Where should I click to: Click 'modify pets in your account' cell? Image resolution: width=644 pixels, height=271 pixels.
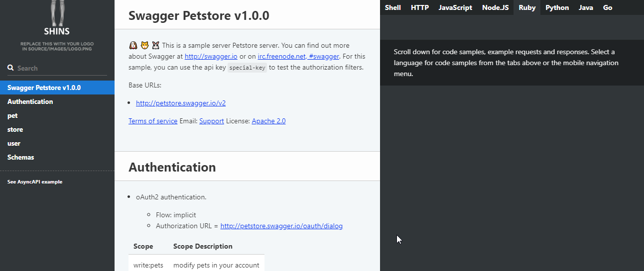[x=216, y=265]
